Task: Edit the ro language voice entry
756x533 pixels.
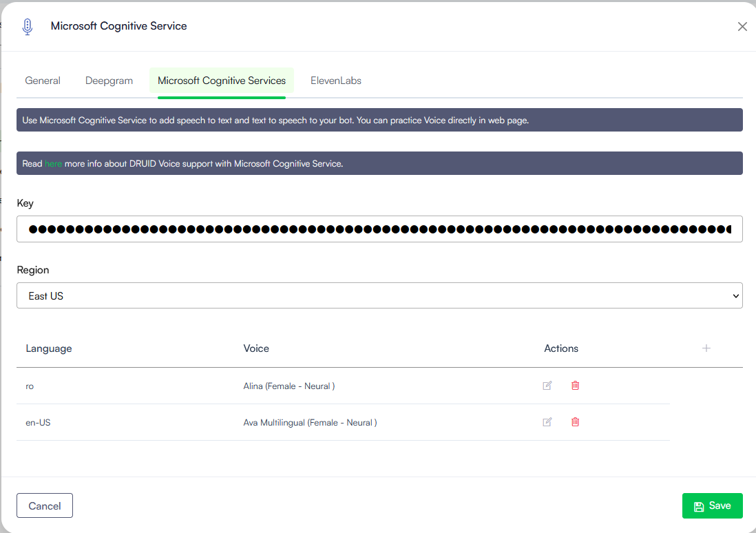Action: pyautogui.click(x=547, y=386)
